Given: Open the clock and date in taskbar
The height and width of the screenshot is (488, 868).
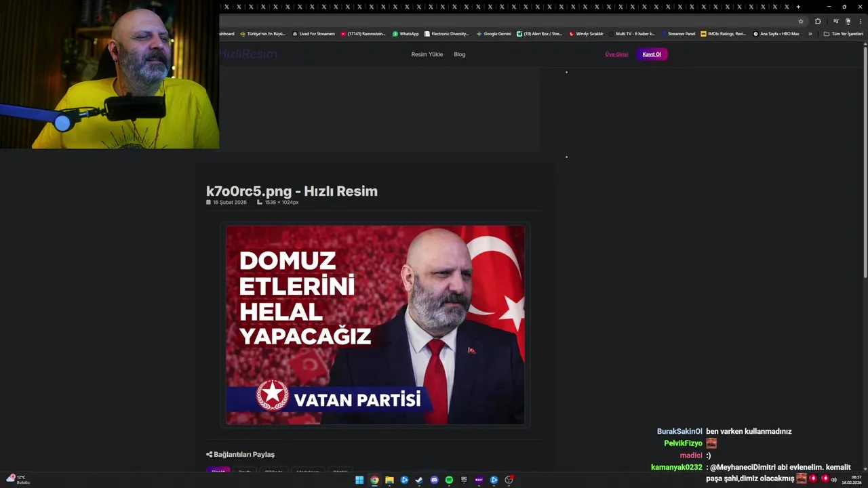Looking at the screenshot, I should pos(852,480).
